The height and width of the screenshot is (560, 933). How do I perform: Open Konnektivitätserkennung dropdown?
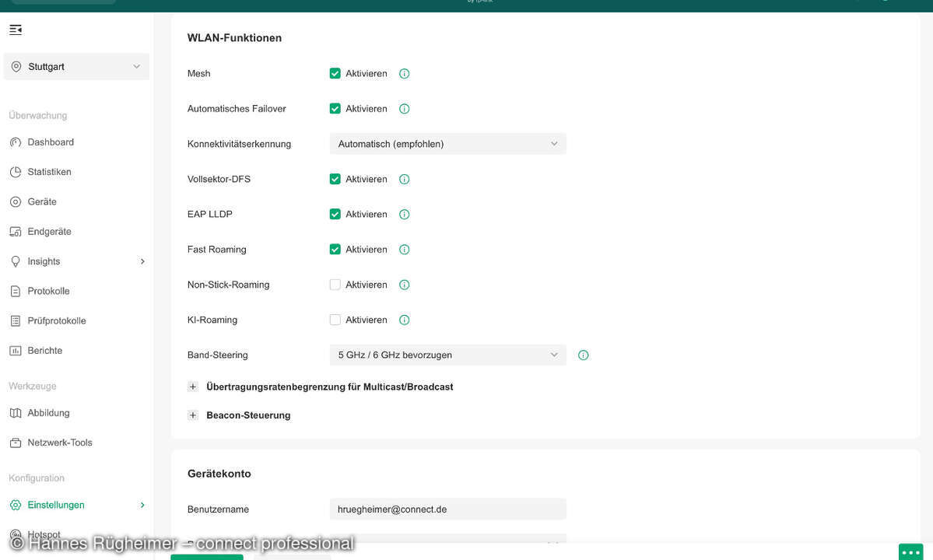[447, 144]
